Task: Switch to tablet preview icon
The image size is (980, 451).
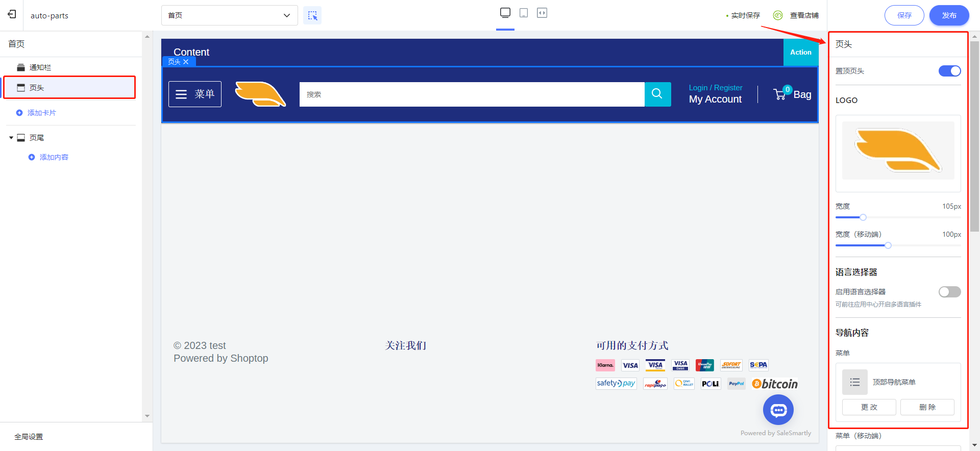Action: coord(523,13)
